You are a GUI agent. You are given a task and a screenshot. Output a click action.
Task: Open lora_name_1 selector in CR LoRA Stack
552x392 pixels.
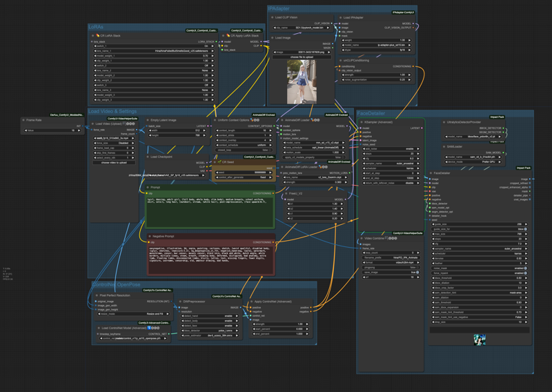click(154, 50)
